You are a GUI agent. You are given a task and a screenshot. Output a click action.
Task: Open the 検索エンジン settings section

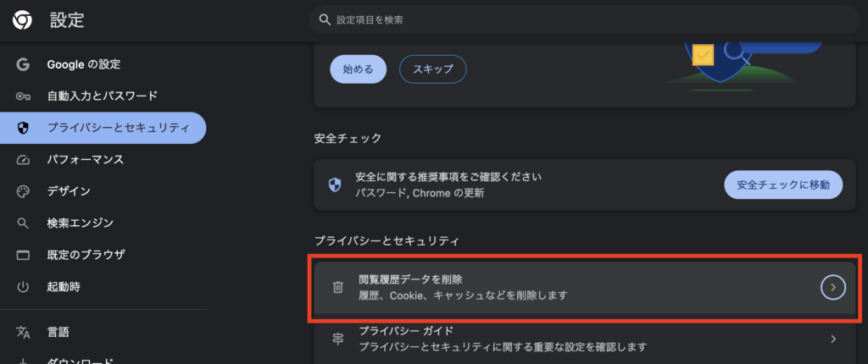80,223
